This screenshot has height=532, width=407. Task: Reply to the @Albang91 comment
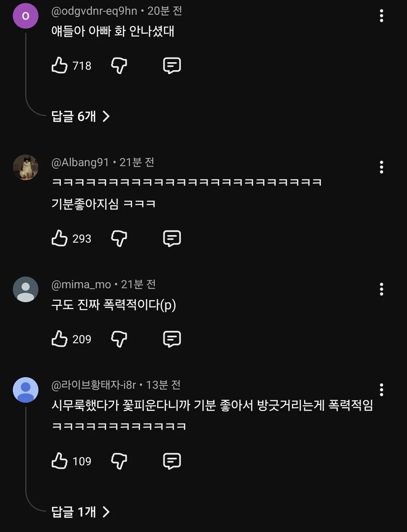pyautogui.click(x=172, y=238)
